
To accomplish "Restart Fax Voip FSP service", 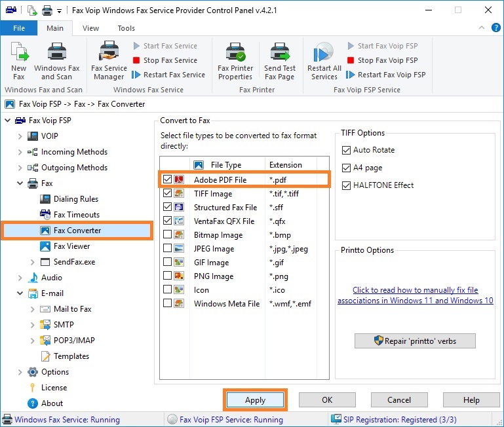I will [386, 75].
